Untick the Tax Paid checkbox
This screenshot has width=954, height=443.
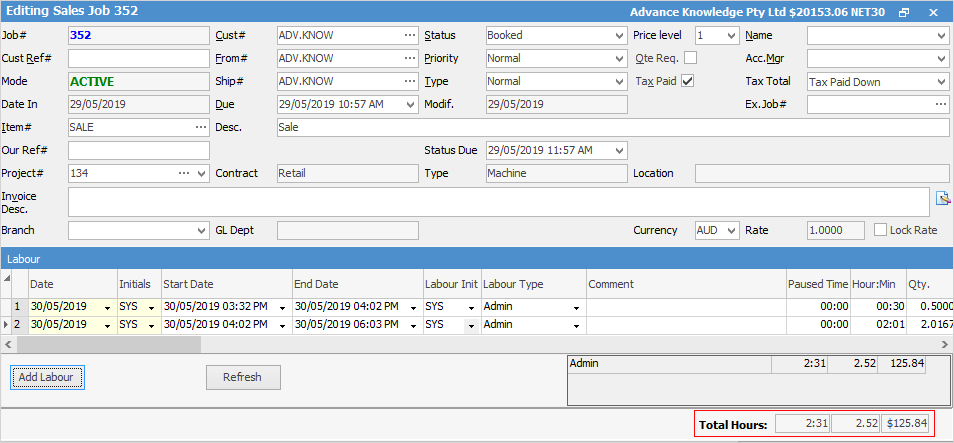click(x=687, y=81)
